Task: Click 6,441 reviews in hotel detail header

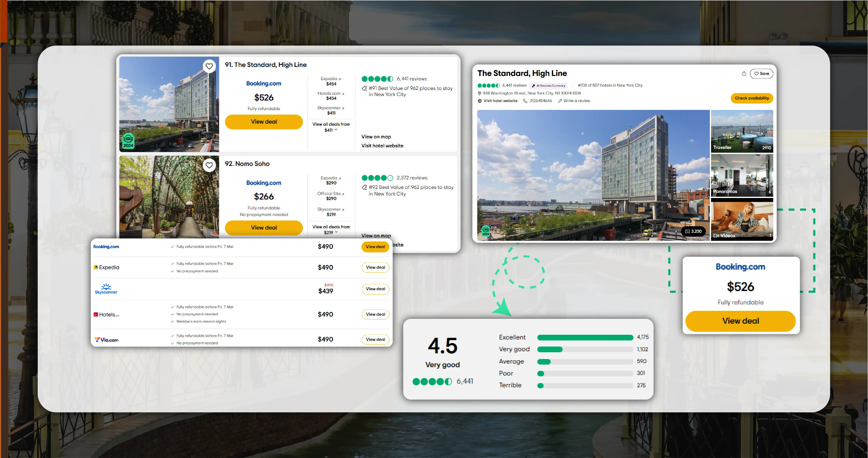Action: (514, 85)
